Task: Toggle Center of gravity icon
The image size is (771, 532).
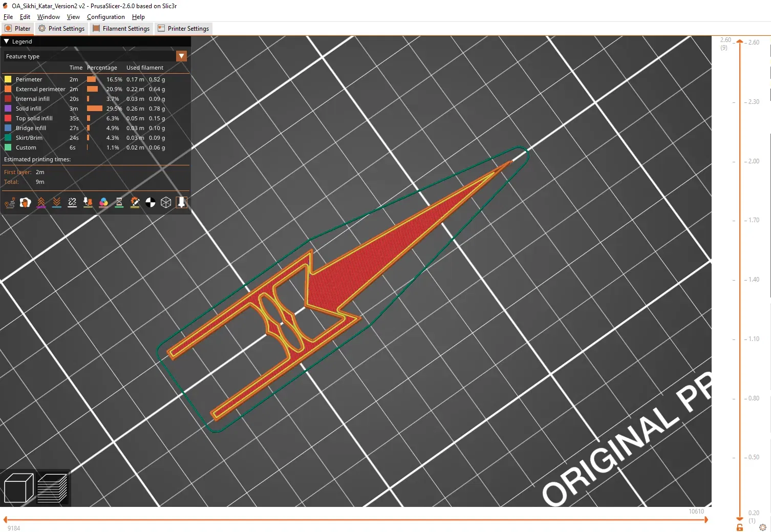Action: [151, 203]
